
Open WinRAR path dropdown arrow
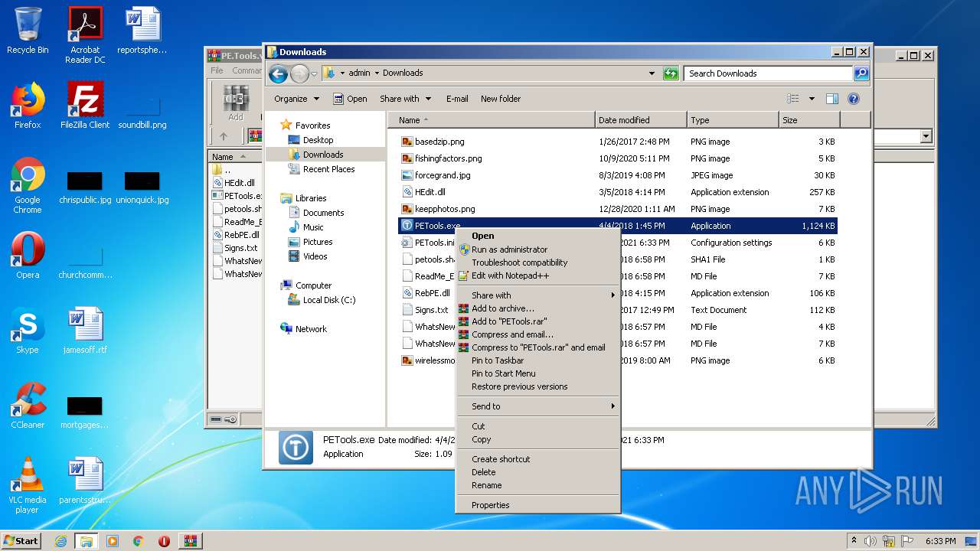(926, 137)
